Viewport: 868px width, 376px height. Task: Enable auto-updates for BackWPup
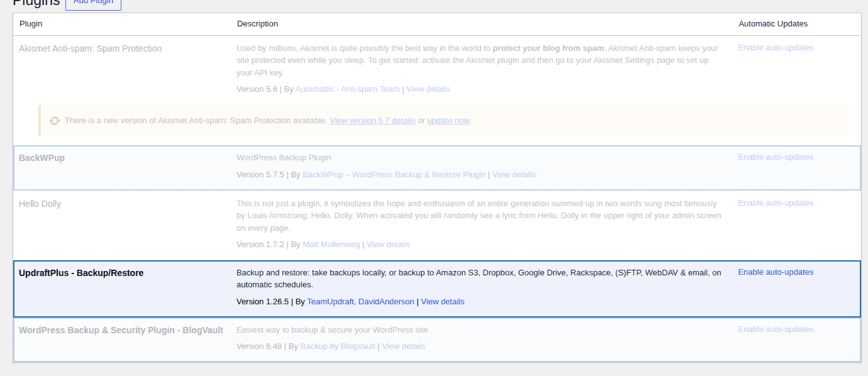(x=776, y=157)
